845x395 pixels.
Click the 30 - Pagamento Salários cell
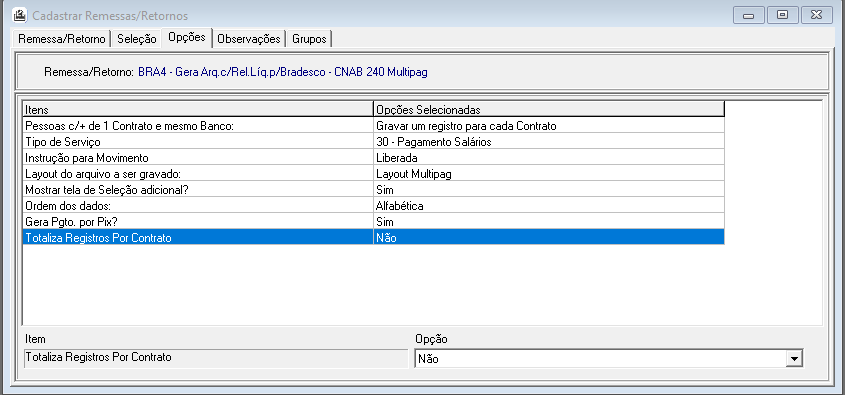point(549,142)
